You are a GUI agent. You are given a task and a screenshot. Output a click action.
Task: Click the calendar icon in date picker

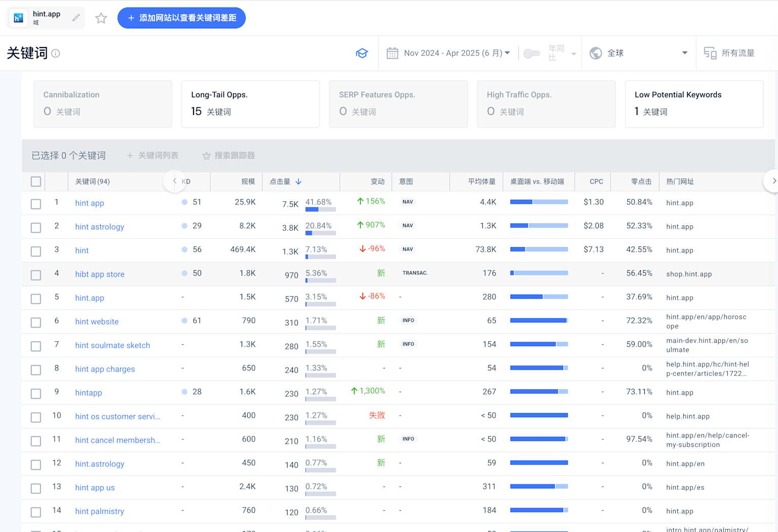(392, 53)
